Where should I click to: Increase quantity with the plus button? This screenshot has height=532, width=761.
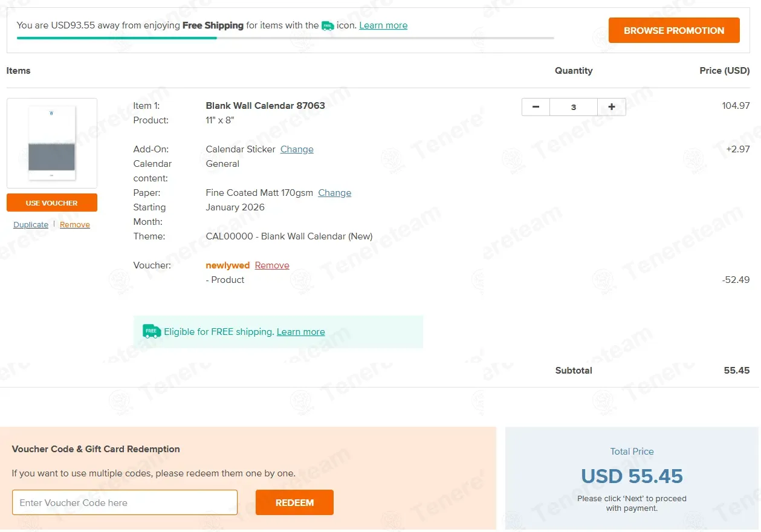point(612,107)
